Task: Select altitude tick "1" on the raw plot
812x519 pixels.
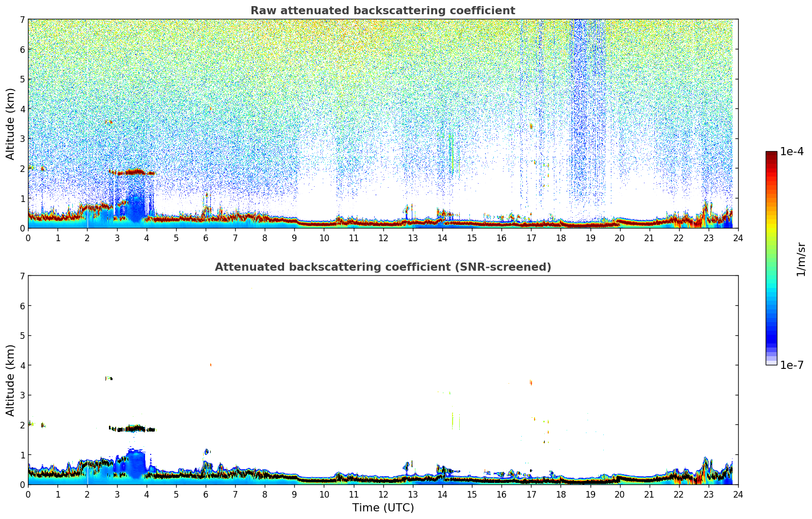Action: coord(22,198)
